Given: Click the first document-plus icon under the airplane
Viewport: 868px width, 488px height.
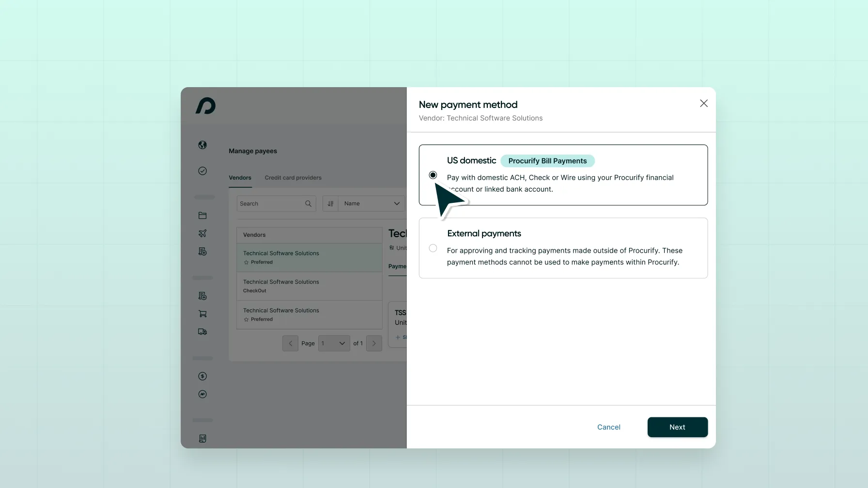Looking at the screenshot, I should pos(202,251).
